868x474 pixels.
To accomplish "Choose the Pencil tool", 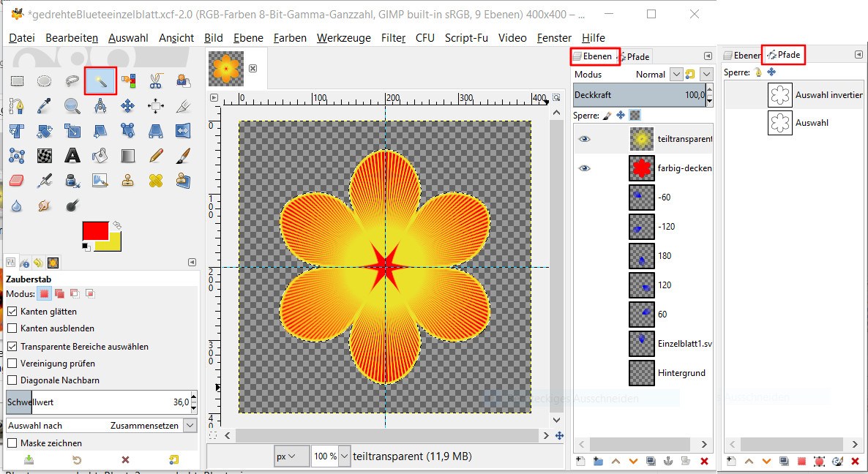I will pyautogui.click(x=155, y=155).
